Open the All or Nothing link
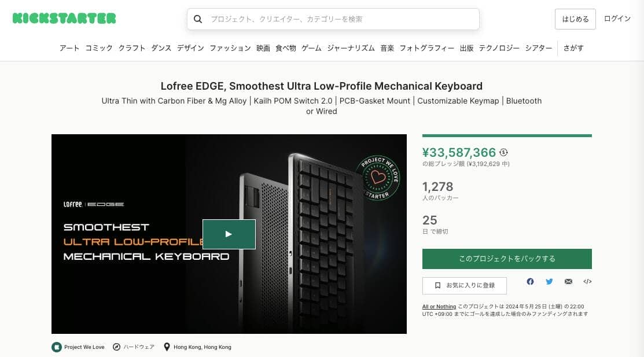 pos(439,307)
